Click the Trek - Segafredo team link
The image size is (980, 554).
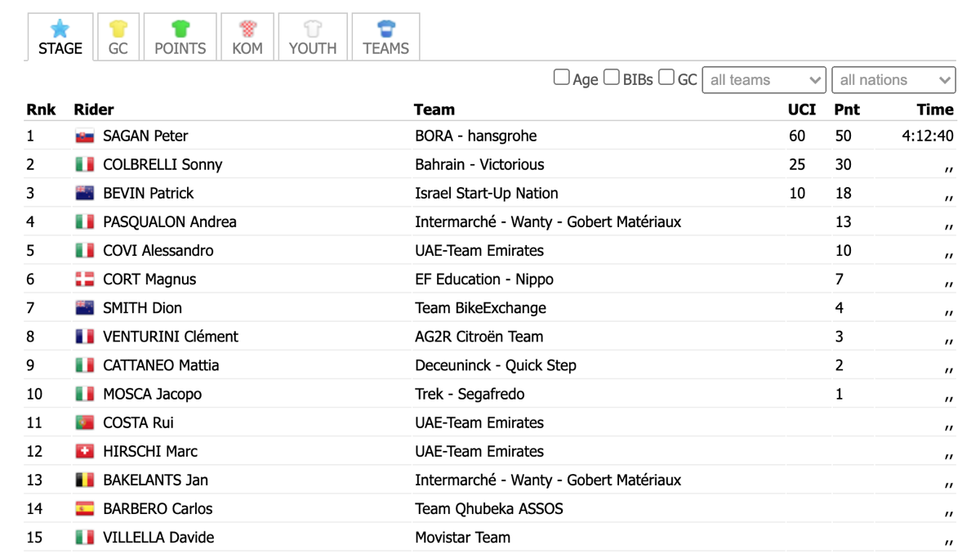pyautogui.click(x=470, y=393)
